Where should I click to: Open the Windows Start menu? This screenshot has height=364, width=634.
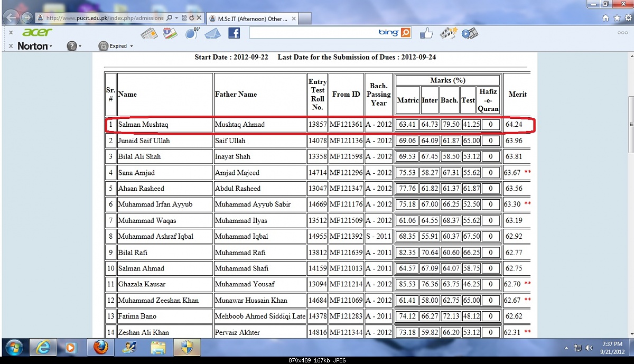point(14,348)
